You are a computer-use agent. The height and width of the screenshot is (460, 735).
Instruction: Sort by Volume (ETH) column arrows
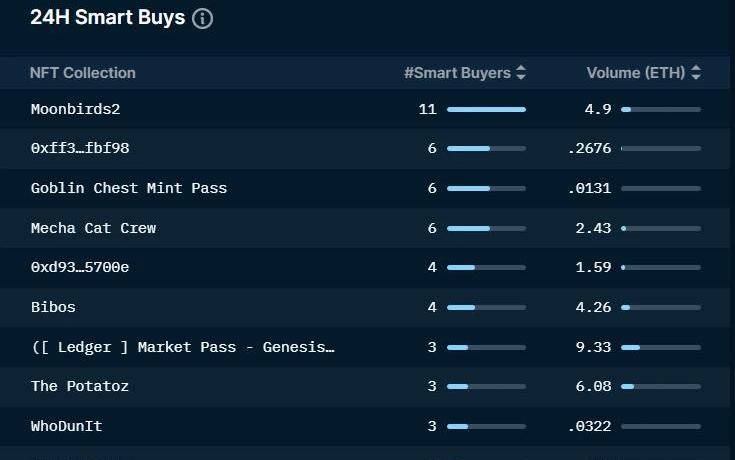point(696,73)
